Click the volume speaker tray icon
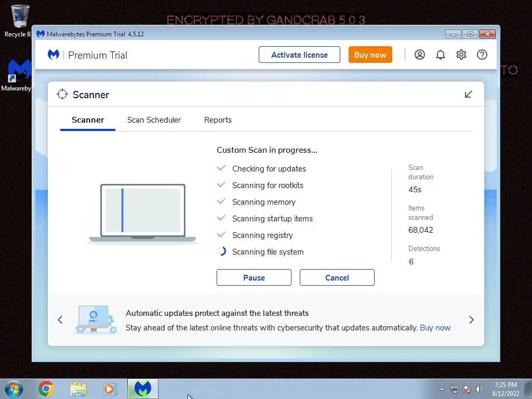 coord(480,389)
